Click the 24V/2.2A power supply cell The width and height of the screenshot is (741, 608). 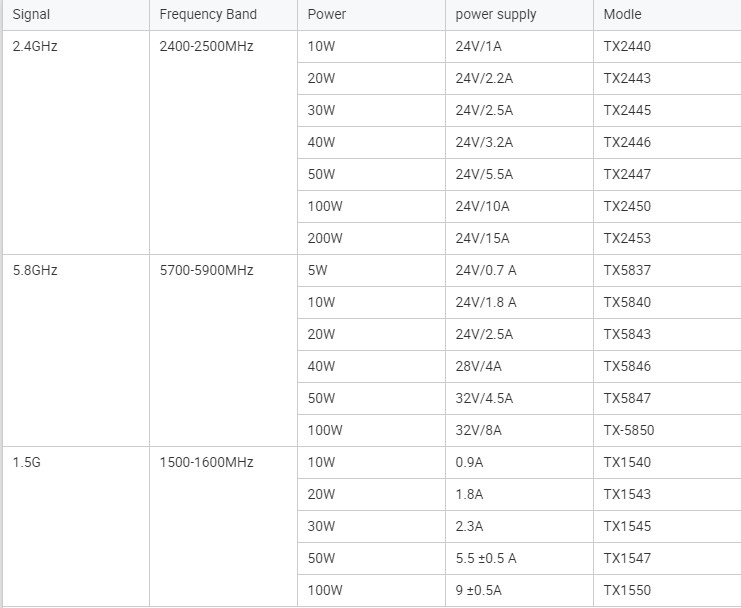(x=519, y=78)
